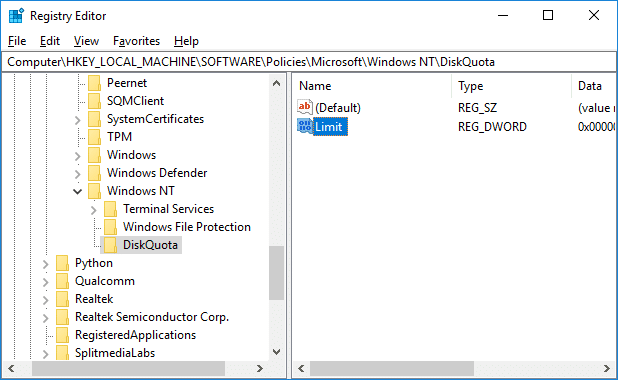Select the Realtek Semiconductor Corp. folder icon
Image resolution: width=618 pixels, height=380 pixels.
[x=63, y=317]
